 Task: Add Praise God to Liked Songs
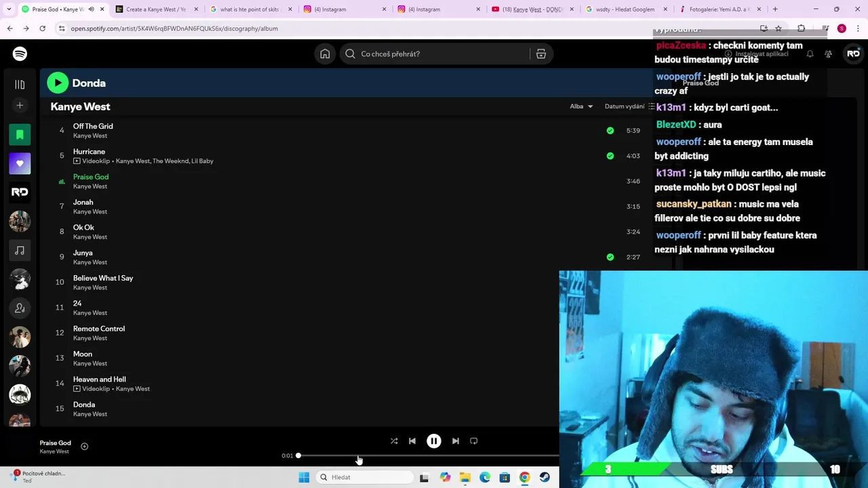[85, 446]
